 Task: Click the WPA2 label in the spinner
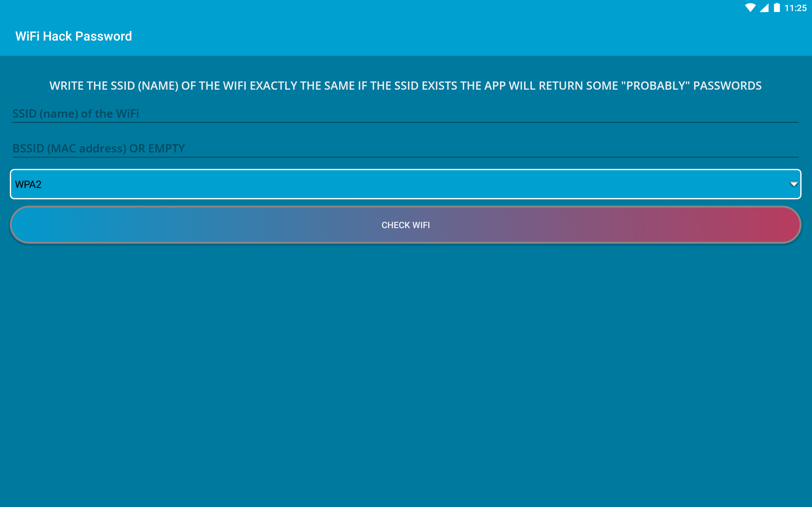pyautogui.click(x=29, y=184)
